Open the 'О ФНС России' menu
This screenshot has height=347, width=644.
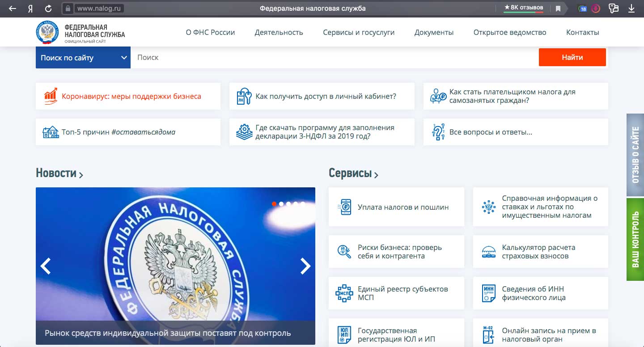coord(210,32)
